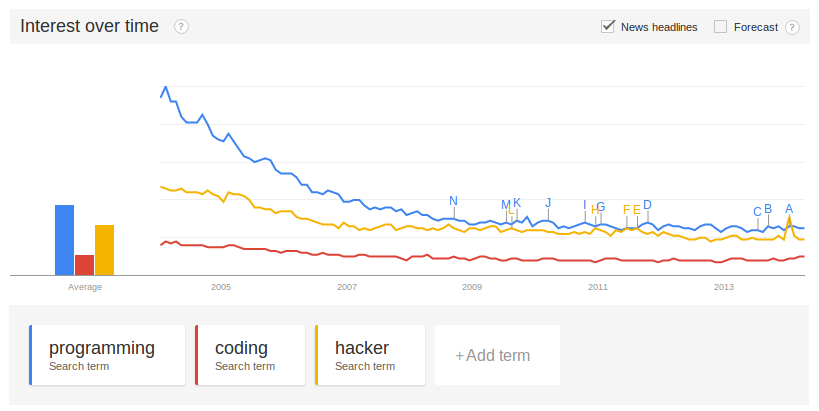This screenshot has height=411, width=819.
Task: Click the red coding average bar
Action: click(x=84, y=264)
